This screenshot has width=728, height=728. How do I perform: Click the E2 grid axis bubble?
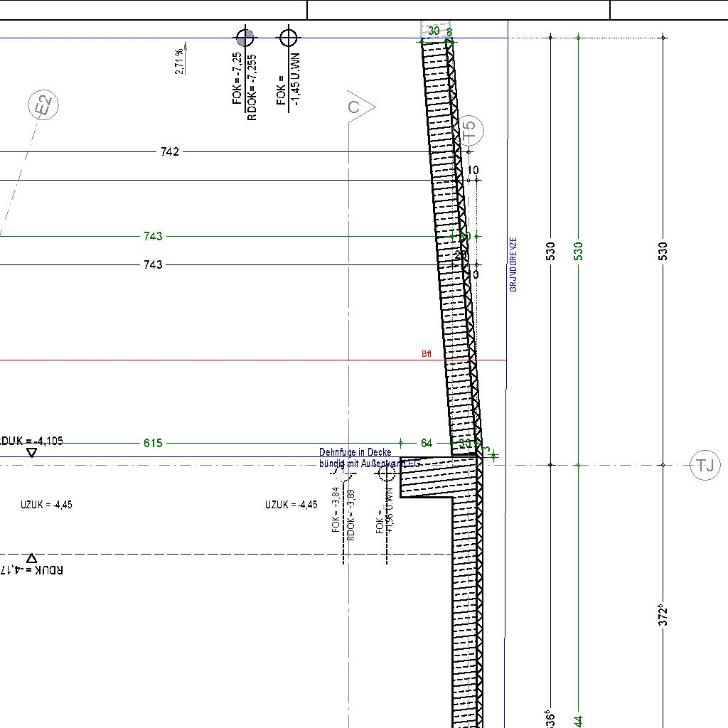pyautogui.click(x=44, y=107)
